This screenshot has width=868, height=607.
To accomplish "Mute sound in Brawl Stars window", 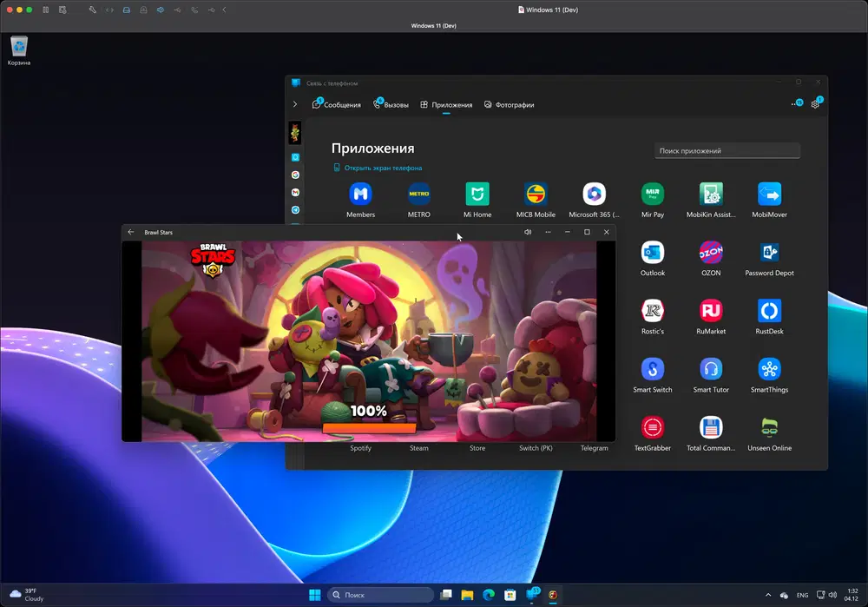I will pos(528,232).
